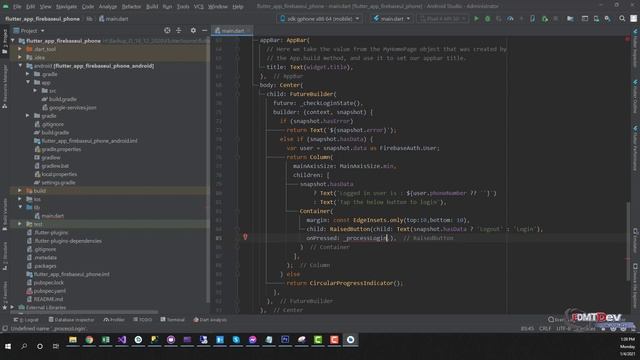This screenshot has width=640, height=360.
Task: Open File Explorer from the taskbar
Action: pos(73,340)
